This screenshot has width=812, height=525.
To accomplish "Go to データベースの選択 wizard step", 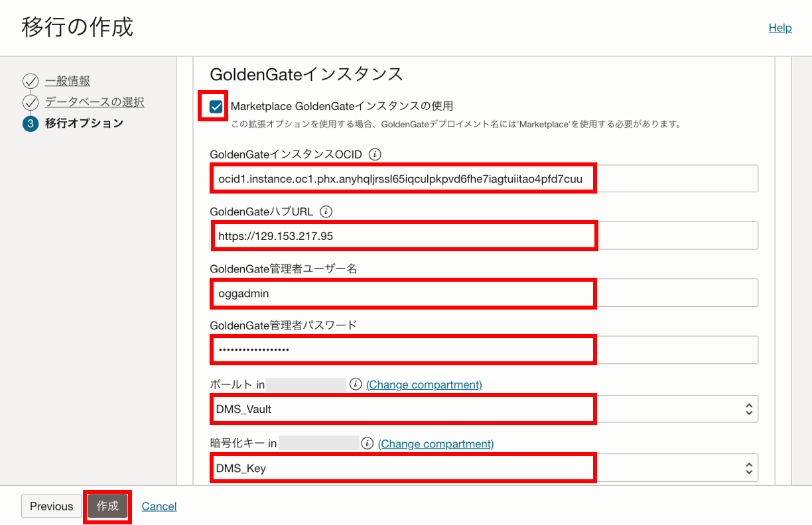I will coord(94,102).
